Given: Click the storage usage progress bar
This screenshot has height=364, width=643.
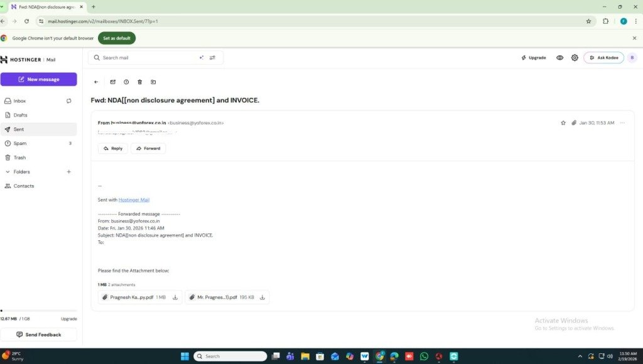Looking at the screenshot, I should [39, 310].
